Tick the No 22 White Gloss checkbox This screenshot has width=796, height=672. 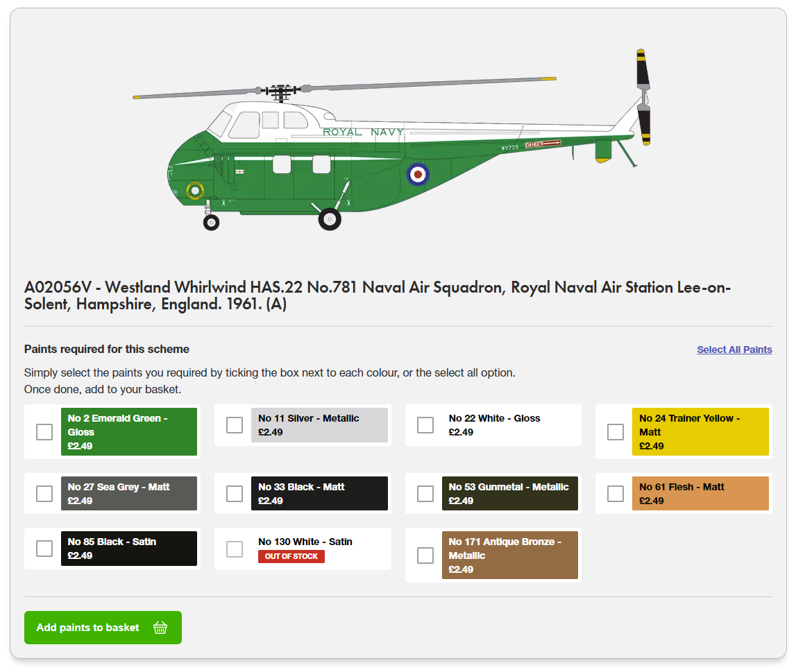pos(425,425)
